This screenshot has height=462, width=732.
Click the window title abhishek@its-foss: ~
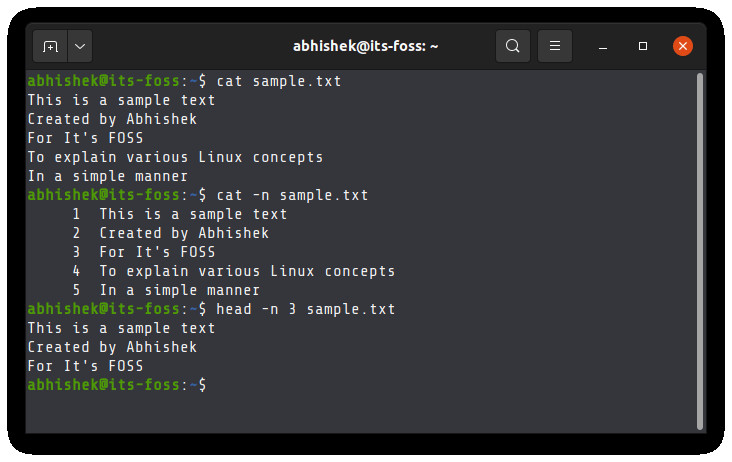tap(365, 46)
